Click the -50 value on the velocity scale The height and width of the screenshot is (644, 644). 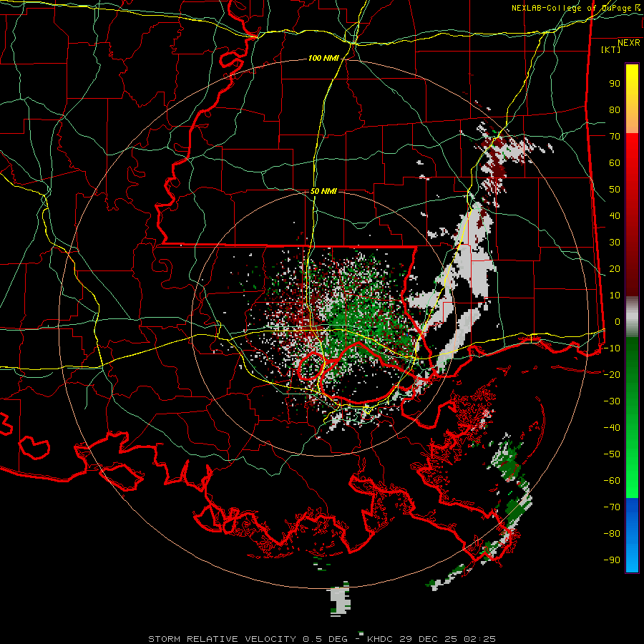tap(612, 454)
